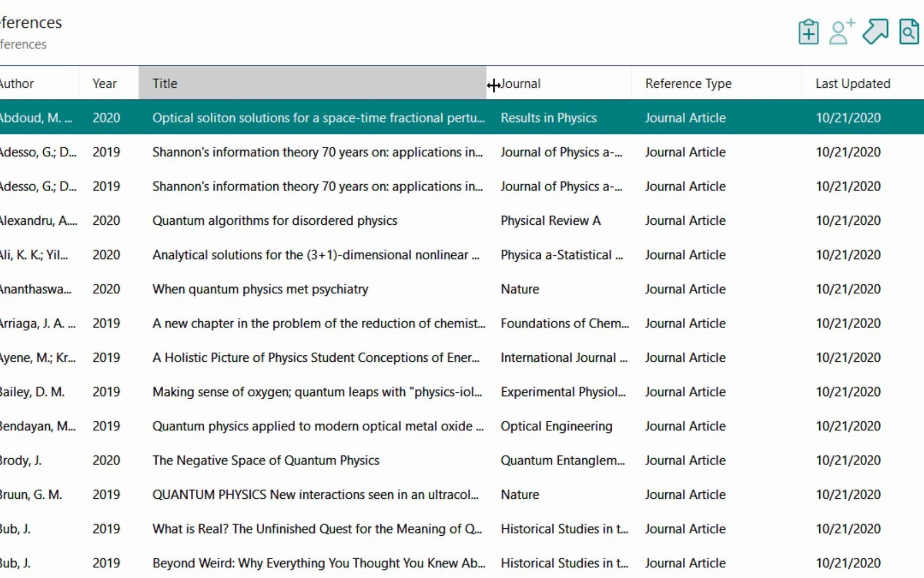This screenshot has width=924, height=578.
Task: Click the References heading at top left
Action: click(x=31, y=22)
